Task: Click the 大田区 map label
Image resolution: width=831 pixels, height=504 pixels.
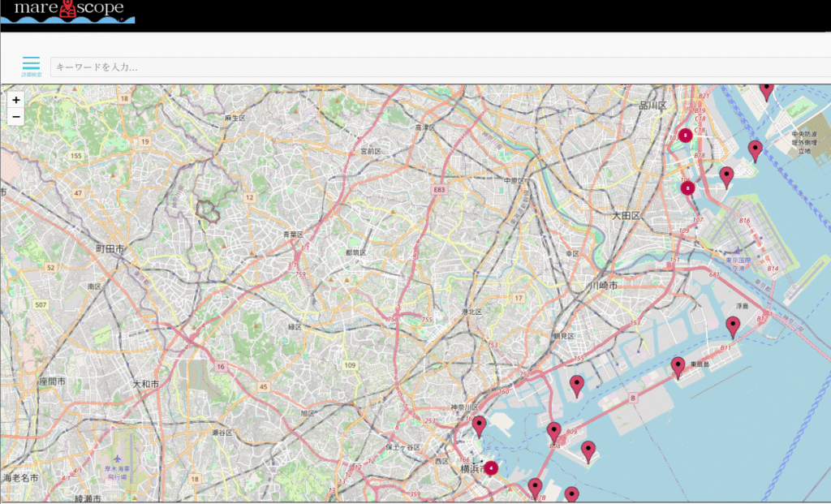Action: [626, 216]
